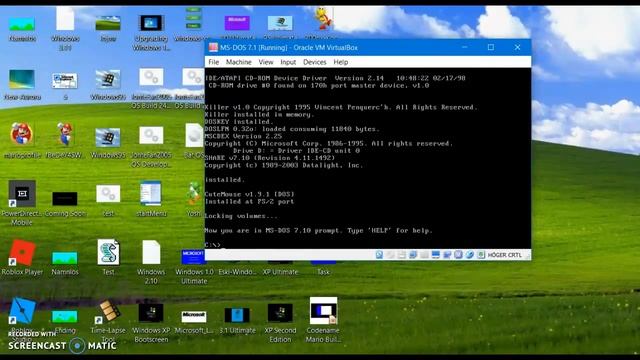
Task: Select the Upgrading Windows 1 video icon
Action: 151,33
